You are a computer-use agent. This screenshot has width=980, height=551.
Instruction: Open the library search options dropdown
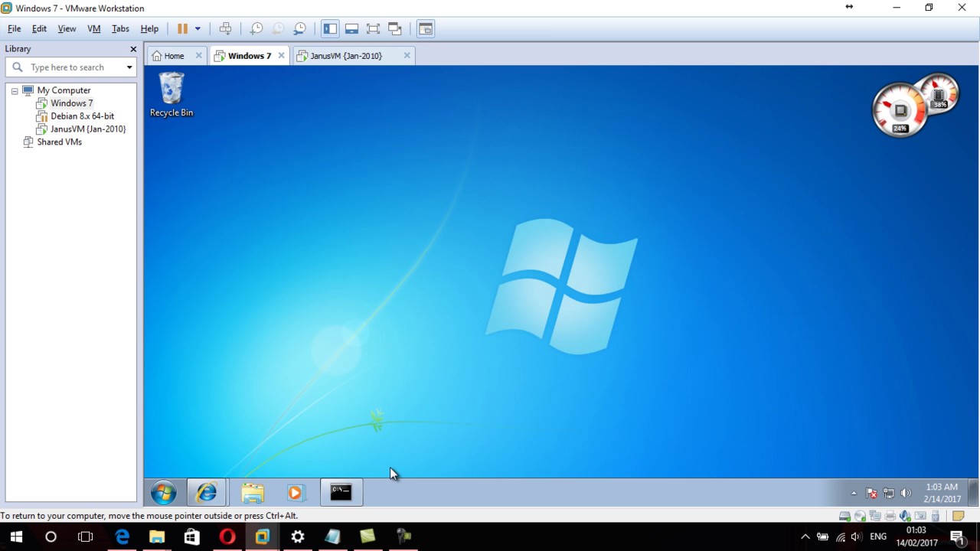pos(129,67)
